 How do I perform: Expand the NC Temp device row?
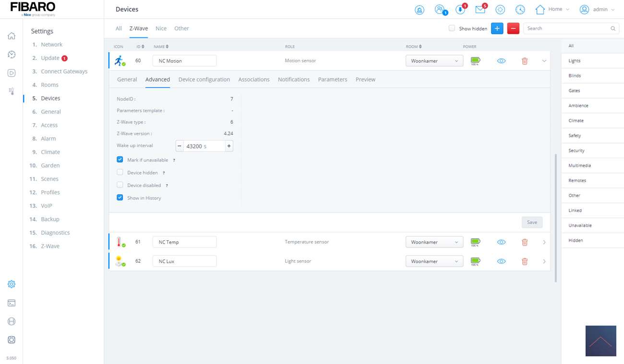[x=544, y=242]
